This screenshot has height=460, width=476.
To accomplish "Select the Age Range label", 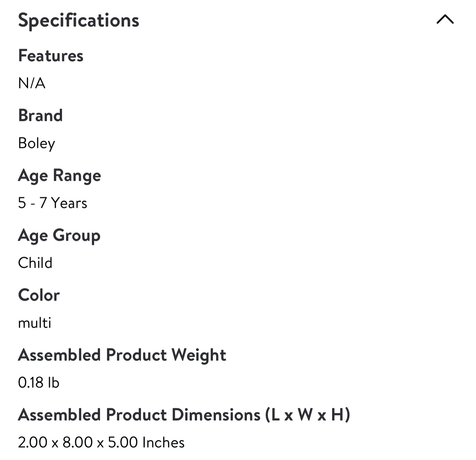I will click(59, 175).
